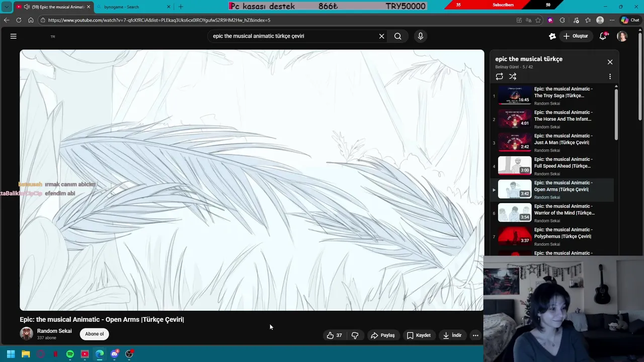Open the browser extensions puzzle icon

click(x=562, y=20)
